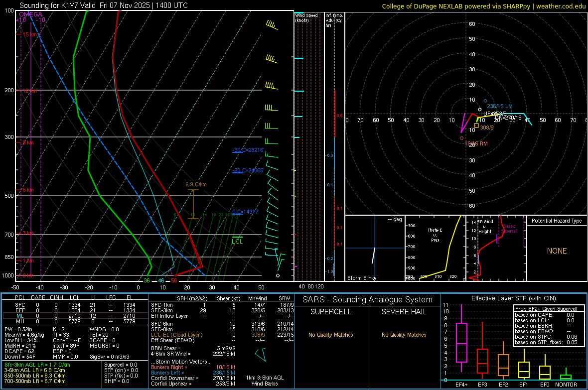Click the 4-6km SR Wind = 222/16 kt line
This screenshot has width=588, height=390.
193,354
